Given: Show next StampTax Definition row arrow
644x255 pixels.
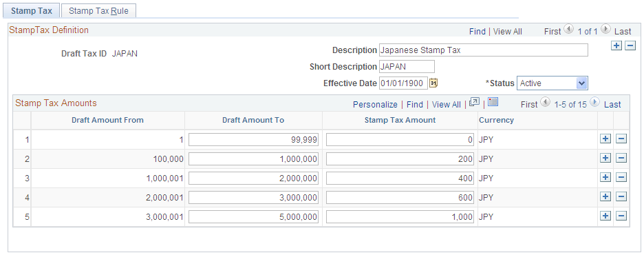Looking at the screenshot, I should coord(605,29).
